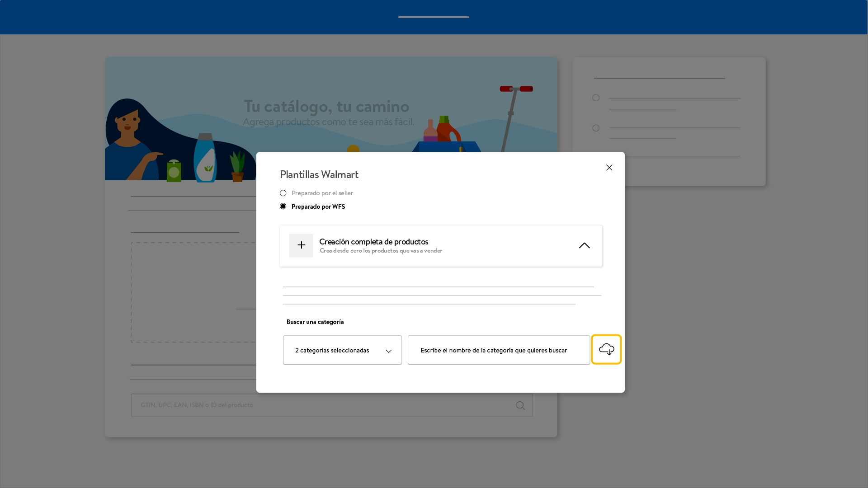The image size is (868, 488).
Task: Open the 2 categorías seleccionadas dropdown
Action: pyautogui.click(x=342, y=350)
